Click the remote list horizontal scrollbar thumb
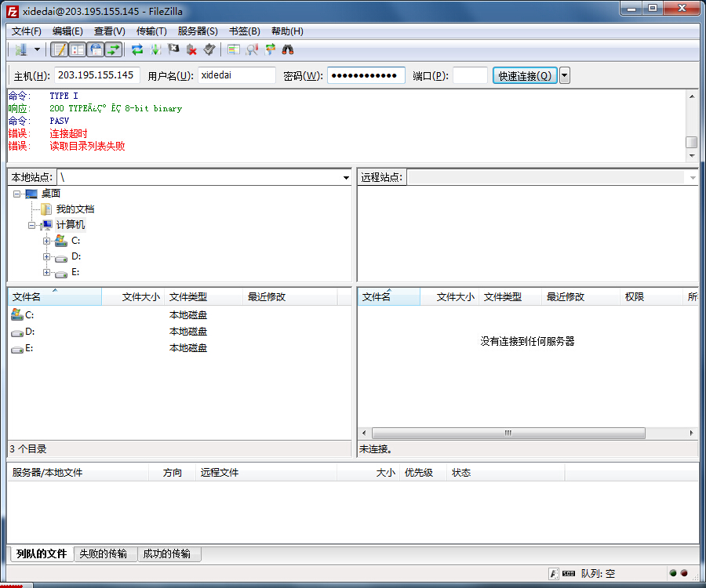This screenshot has width=706, height=588. coord(508,434)
